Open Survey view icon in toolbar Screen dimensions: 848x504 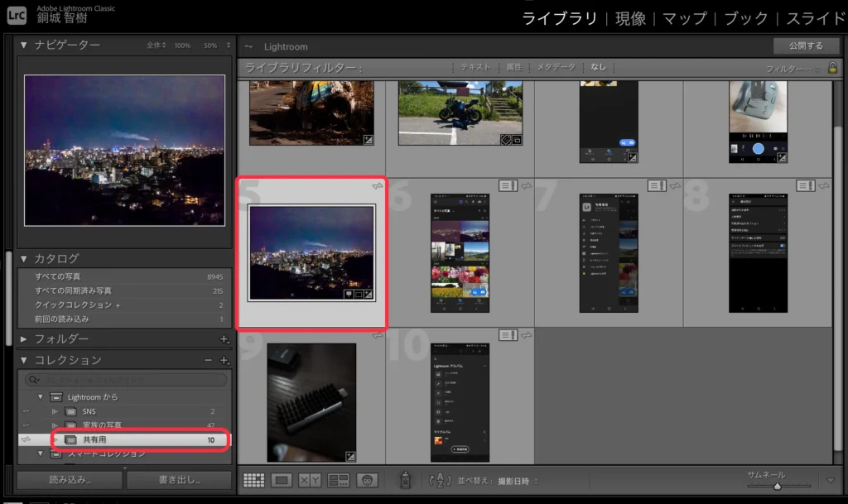click(338, 480)
